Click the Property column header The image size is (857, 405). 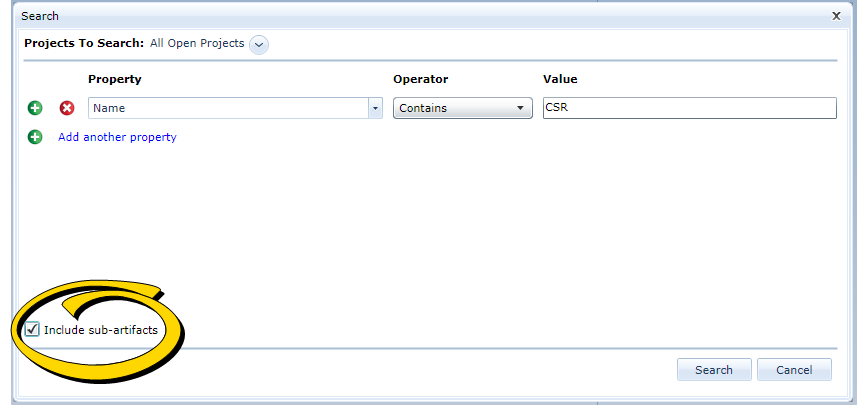point(115,79)
